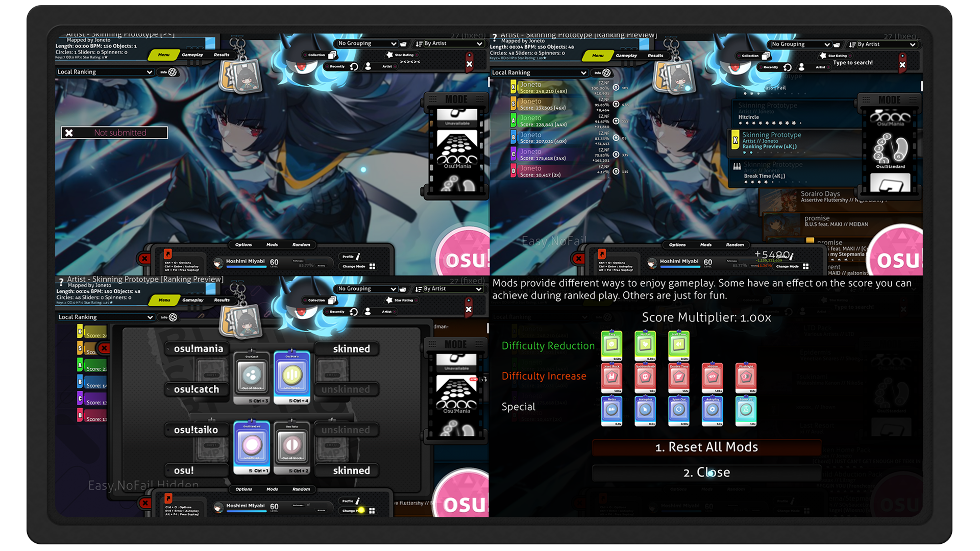This screenshot has width=980, height=551.
Task: Click Mods in top-right panel footer
Action: pos(706,245)
